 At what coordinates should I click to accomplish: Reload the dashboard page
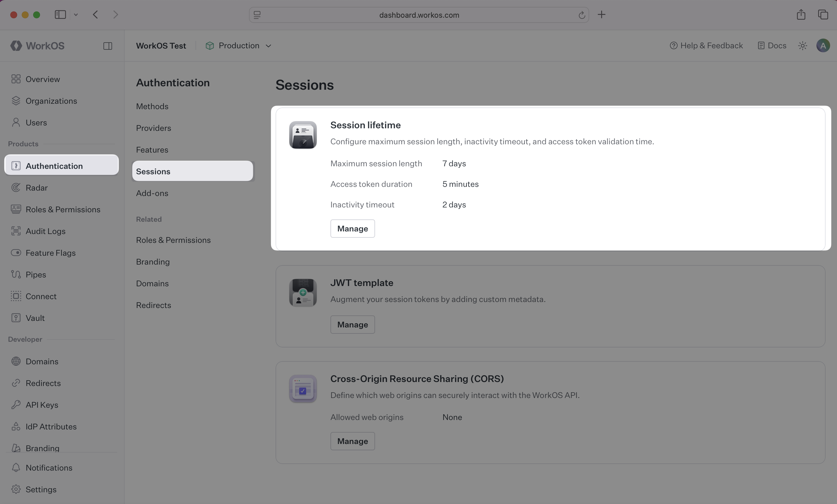[582, 15]
